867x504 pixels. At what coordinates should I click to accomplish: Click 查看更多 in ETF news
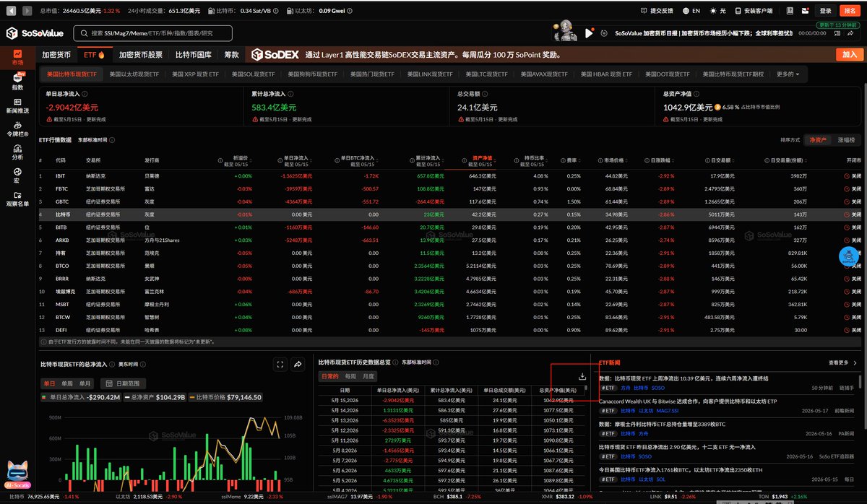tap(841, 362)
